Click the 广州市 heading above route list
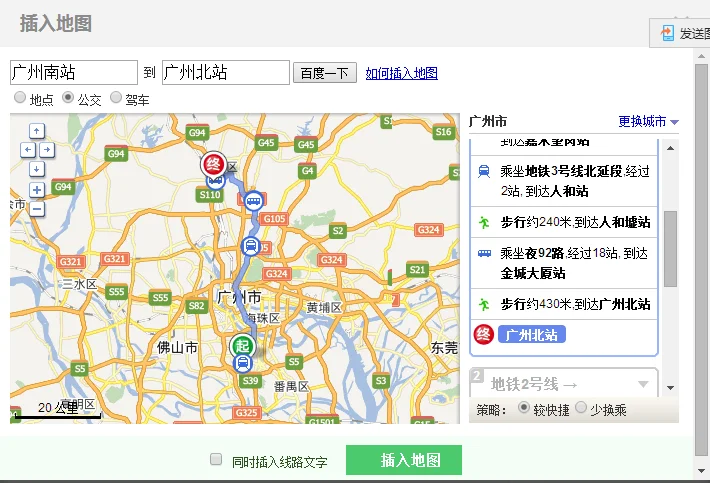 pyautogui.click(x=488, y=121)
